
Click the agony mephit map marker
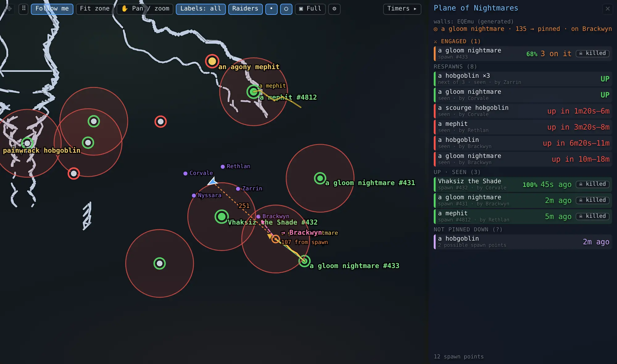(x=212, y=61)
